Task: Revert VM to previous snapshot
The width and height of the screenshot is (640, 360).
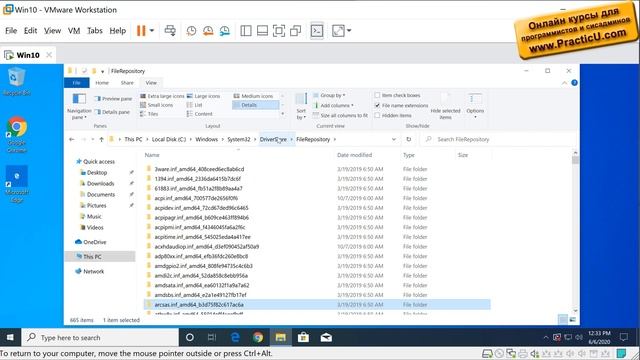Action: click(x=208, y=31)
